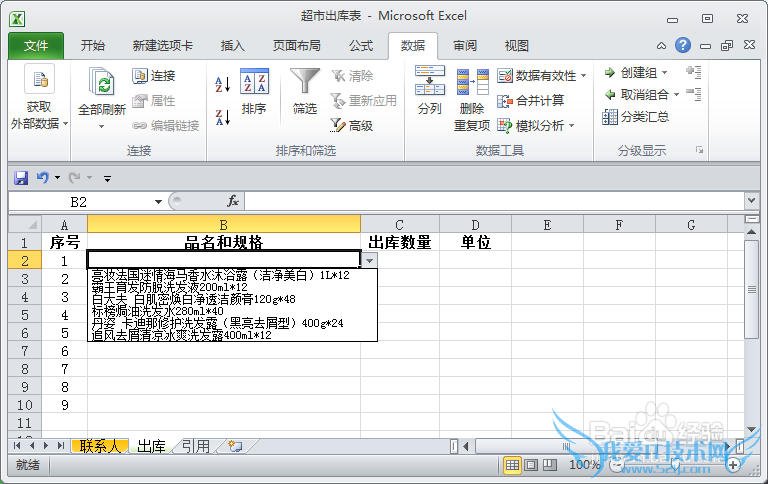
Task: Switch to the 视图 ribbon tab
Action: tap(516, 46)
